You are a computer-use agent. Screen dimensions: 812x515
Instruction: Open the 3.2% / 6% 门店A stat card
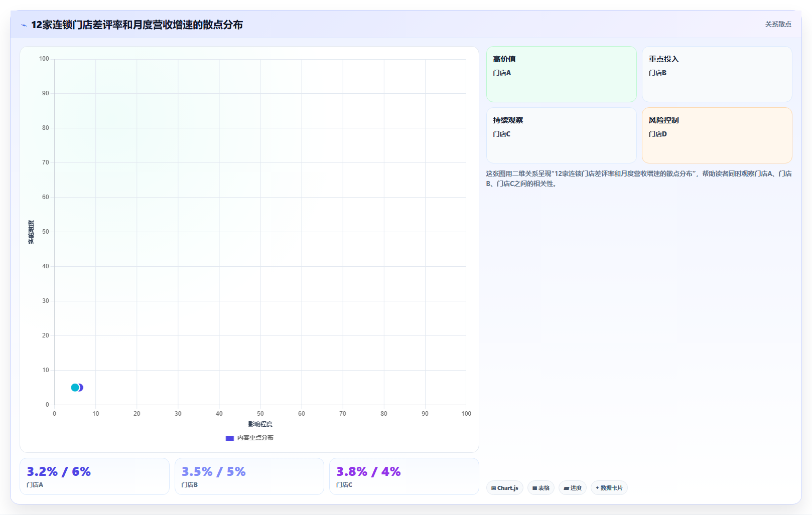click(94, 476)
